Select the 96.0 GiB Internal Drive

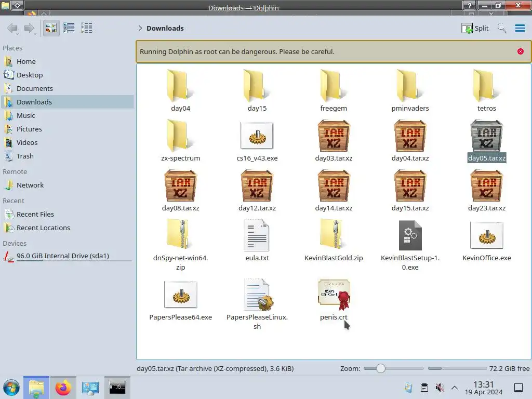click(67, 256)
